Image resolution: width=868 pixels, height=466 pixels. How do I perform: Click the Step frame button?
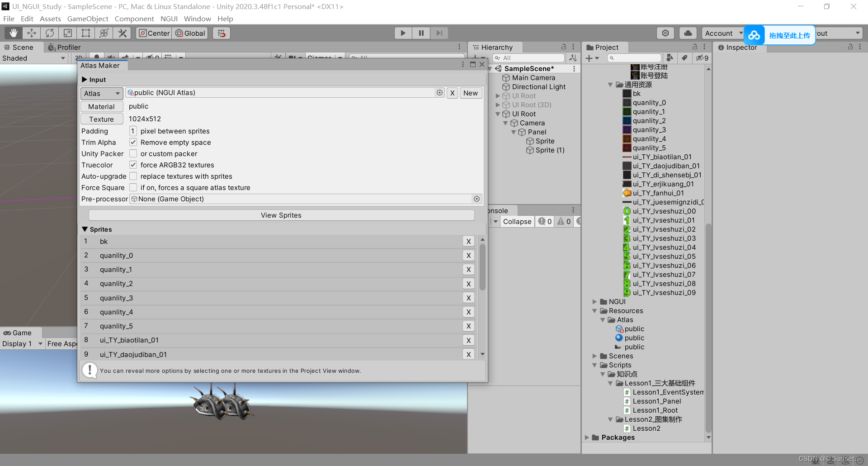pyautogui.click(x=439, y=33)
